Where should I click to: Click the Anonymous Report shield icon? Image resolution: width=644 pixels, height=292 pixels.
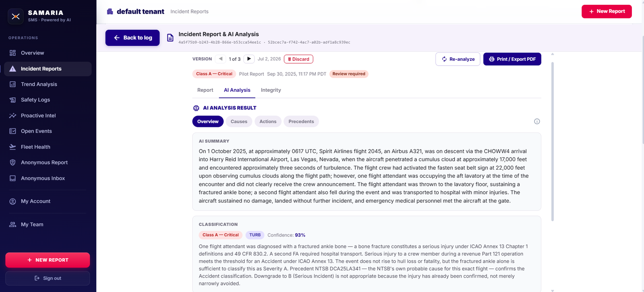pos(13,163)
